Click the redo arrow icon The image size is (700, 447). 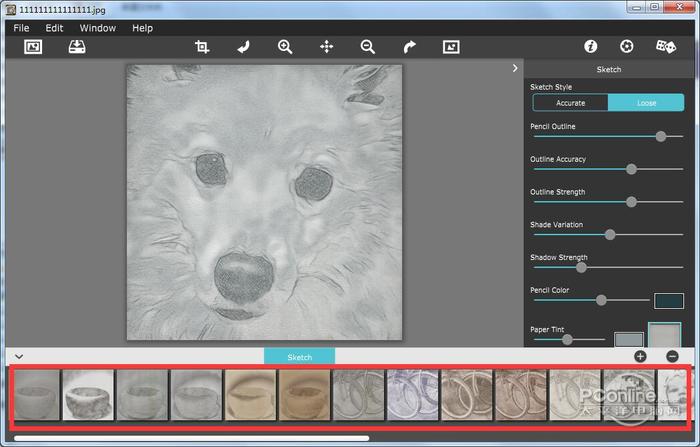tap(409, 47)
